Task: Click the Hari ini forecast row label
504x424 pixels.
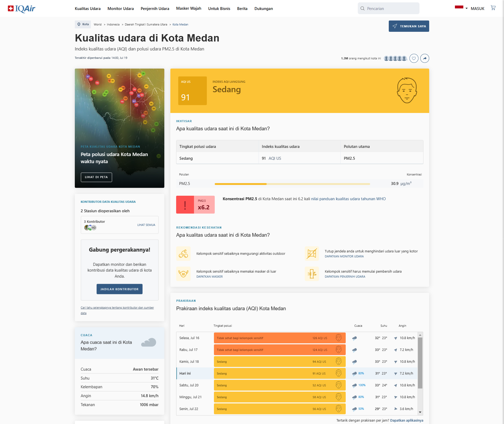Action: (x=185, y=373)
